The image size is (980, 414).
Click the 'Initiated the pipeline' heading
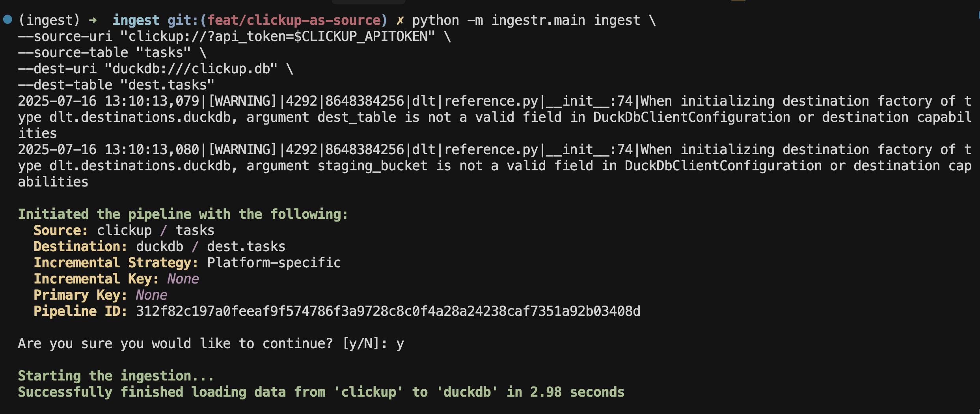183,214
